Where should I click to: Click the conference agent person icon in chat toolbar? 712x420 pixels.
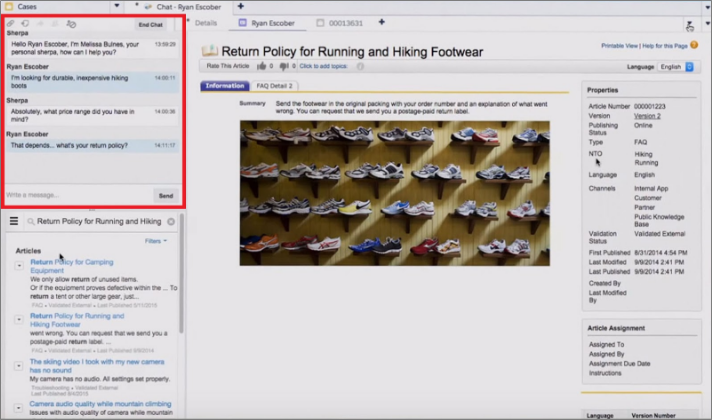(x=55, y=24)
